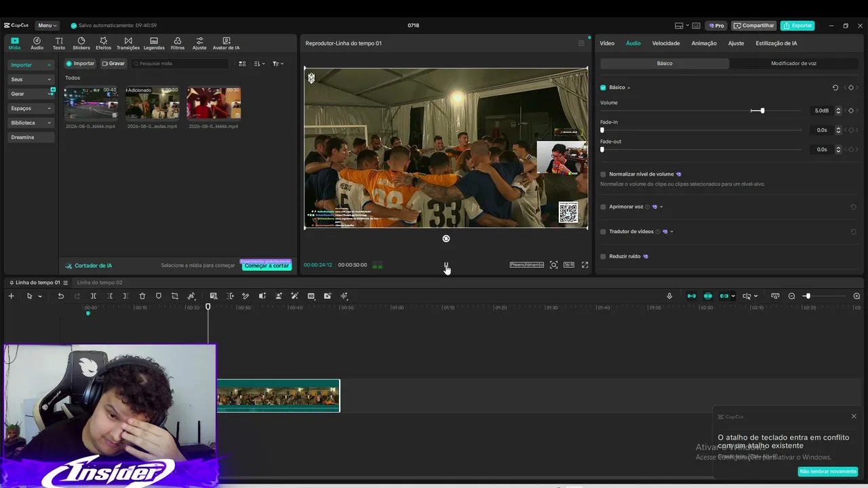This screenshot has height=488, width=868.
Task: Select the Modificador de voz sub-tab
Action: coord(793,64)
